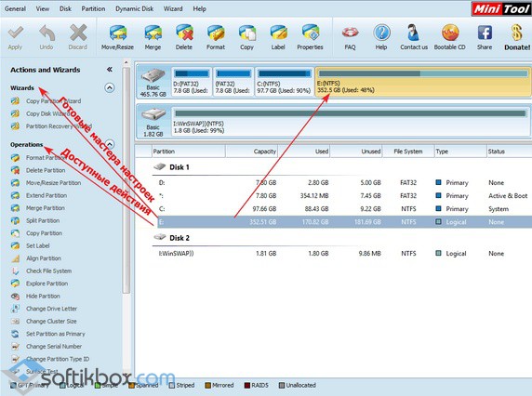Open the Partition menu

click(x=93, y=8)
